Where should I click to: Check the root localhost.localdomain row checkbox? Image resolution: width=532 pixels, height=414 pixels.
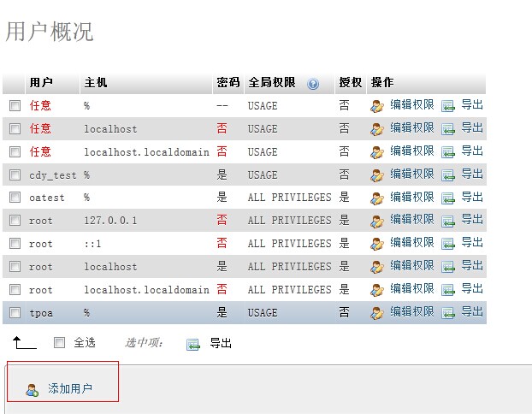click(x=15, y=289)
